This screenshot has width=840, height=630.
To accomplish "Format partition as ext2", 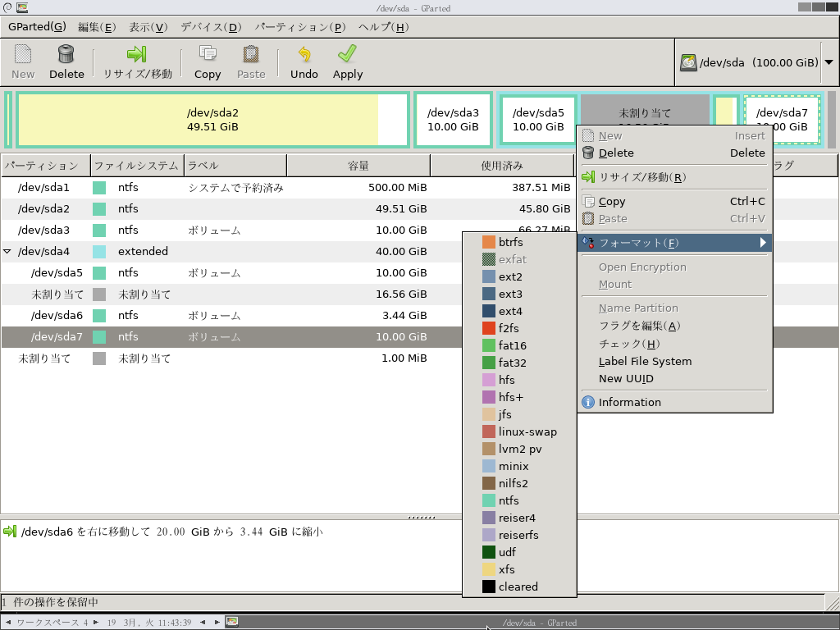I will point(519,277).
